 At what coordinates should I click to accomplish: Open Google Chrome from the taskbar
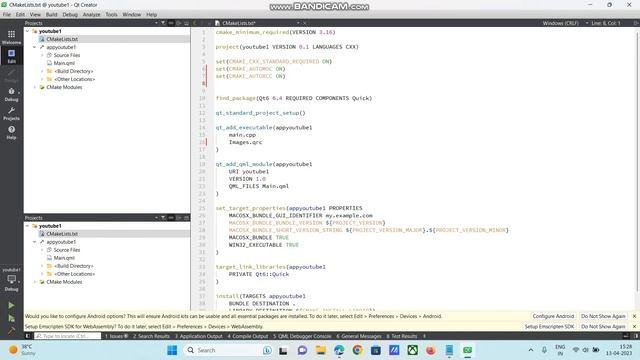[358, 350]
